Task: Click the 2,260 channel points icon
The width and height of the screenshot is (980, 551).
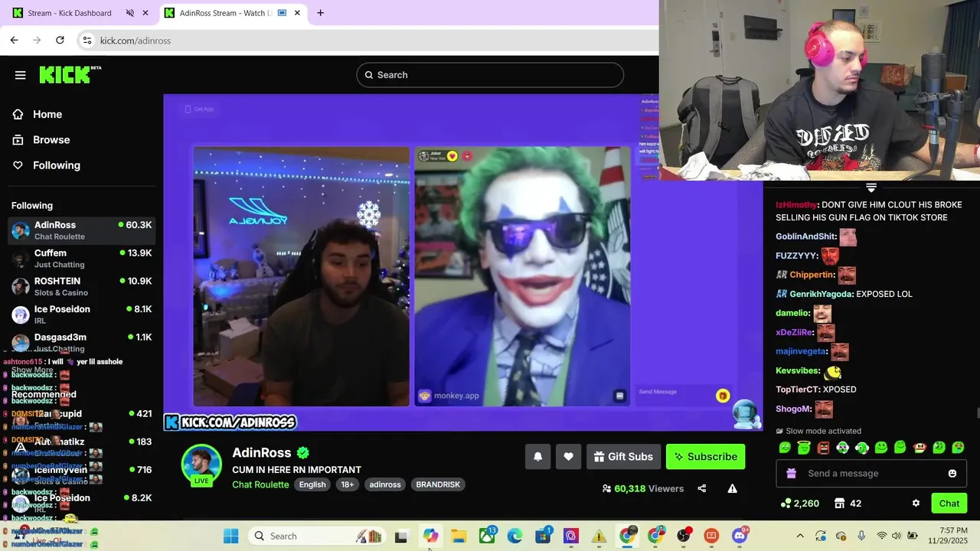Action: pyautogui.click(x=786, y=504)
